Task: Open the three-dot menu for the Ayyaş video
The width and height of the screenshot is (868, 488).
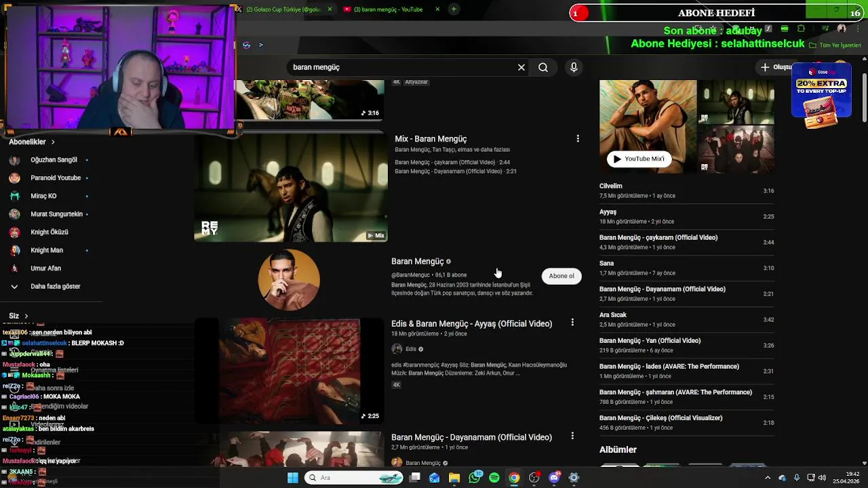Action: 572,323
